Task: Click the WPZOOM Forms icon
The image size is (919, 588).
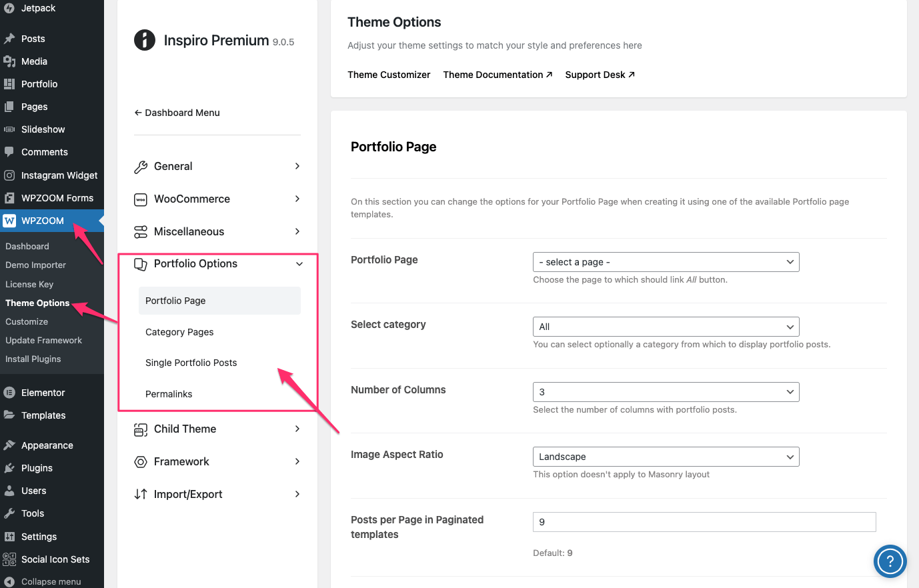Action: point(9,198)
